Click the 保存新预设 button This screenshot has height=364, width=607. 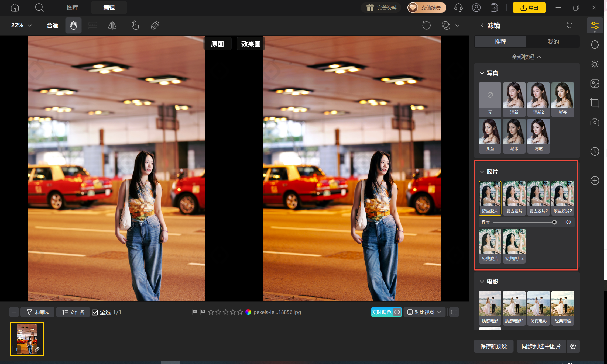point(493,346)
